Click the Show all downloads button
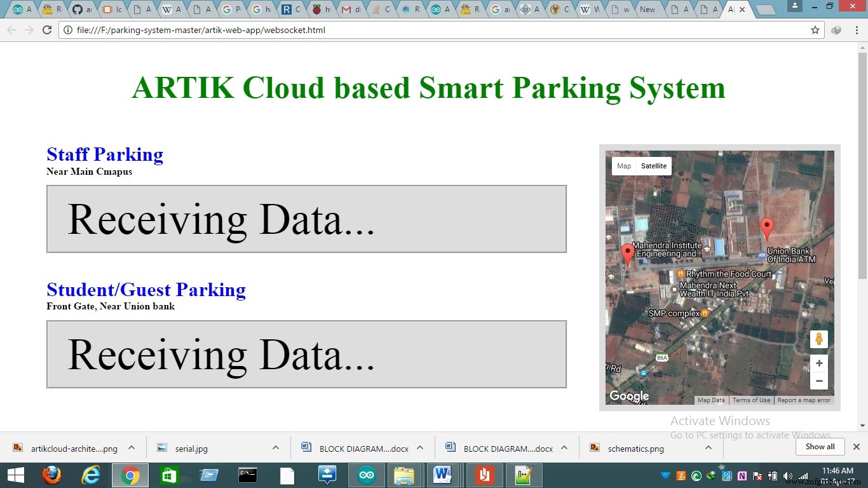 click(x=820, y=447)
